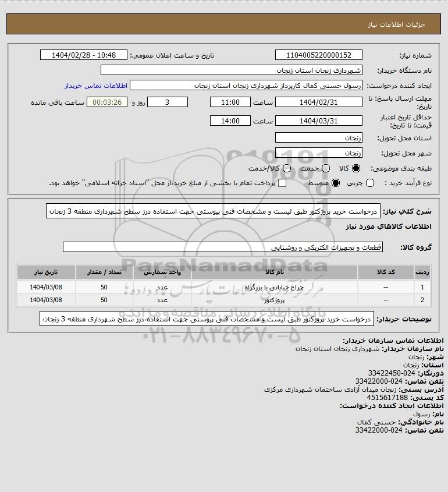Click the remaining time field 00:03:26

107,102
